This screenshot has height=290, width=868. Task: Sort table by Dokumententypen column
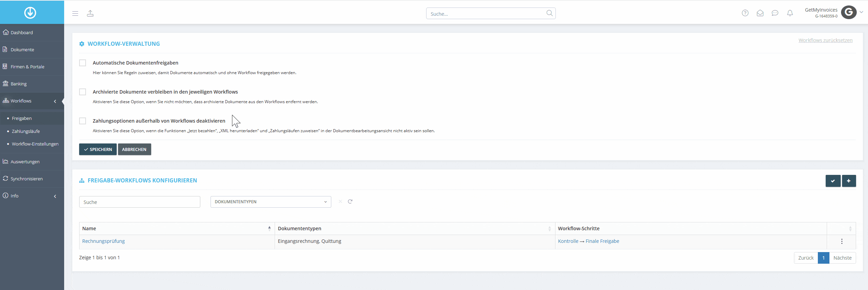click(x=415, y=229)
